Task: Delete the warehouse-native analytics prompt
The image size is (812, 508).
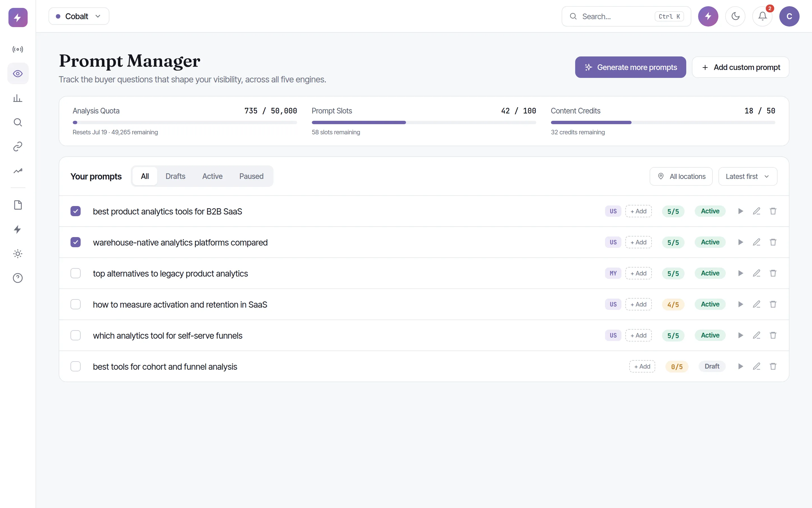Action: [x=773, y=242]
